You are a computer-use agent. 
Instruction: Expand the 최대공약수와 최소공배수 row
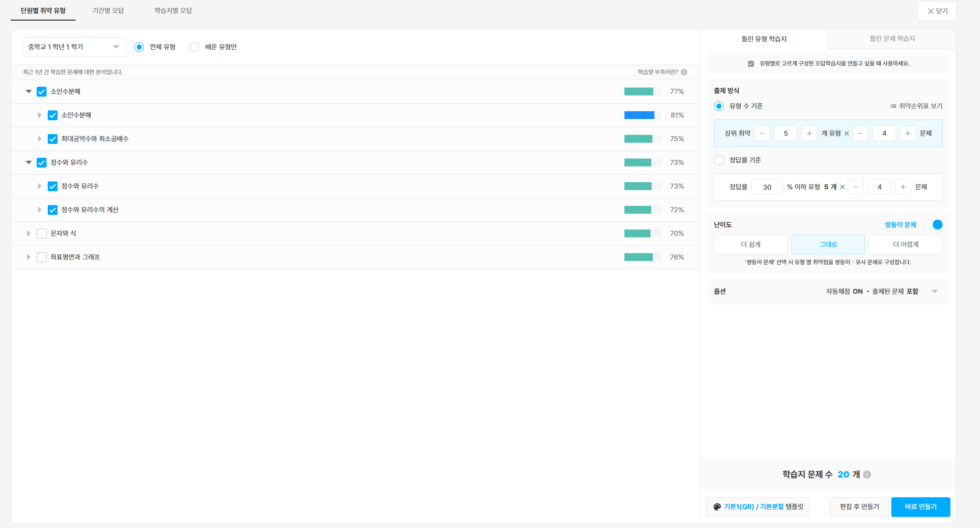point(39,139)
